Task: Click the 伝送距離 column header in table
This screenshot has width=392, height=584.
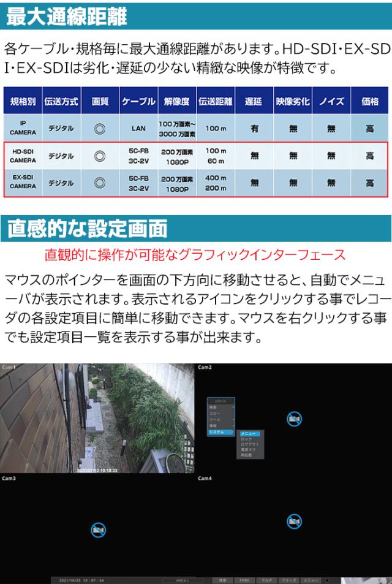Action: point(216,101)
